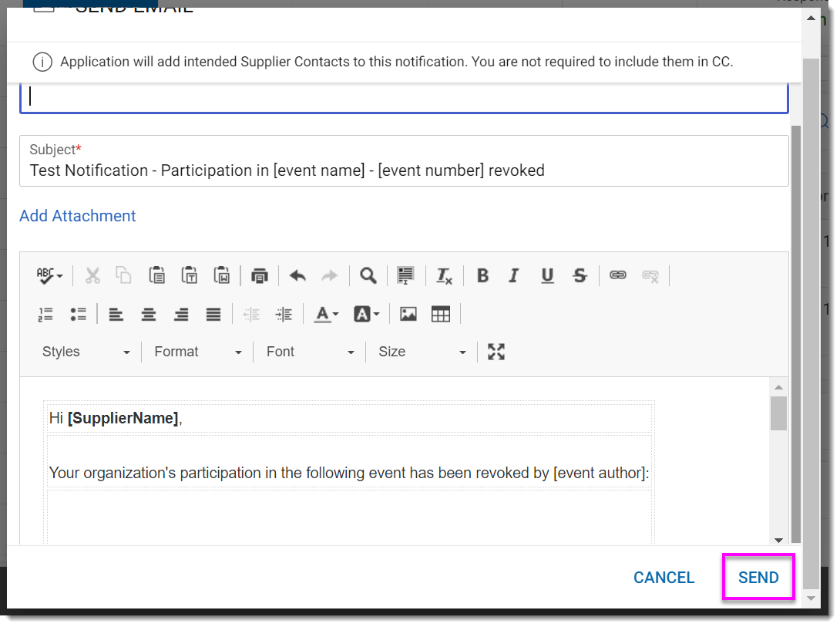Insert an image into the email body

pos(408,314)
